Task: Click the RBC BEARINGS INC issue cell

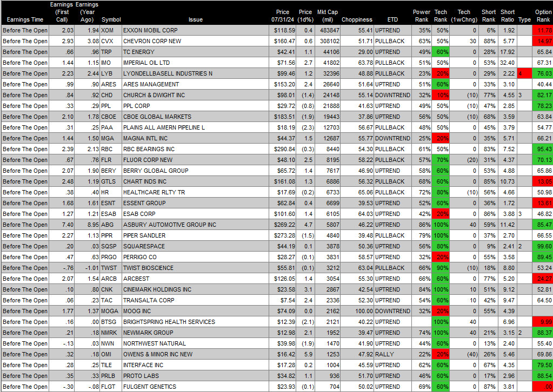Action: tap(195, 150)
